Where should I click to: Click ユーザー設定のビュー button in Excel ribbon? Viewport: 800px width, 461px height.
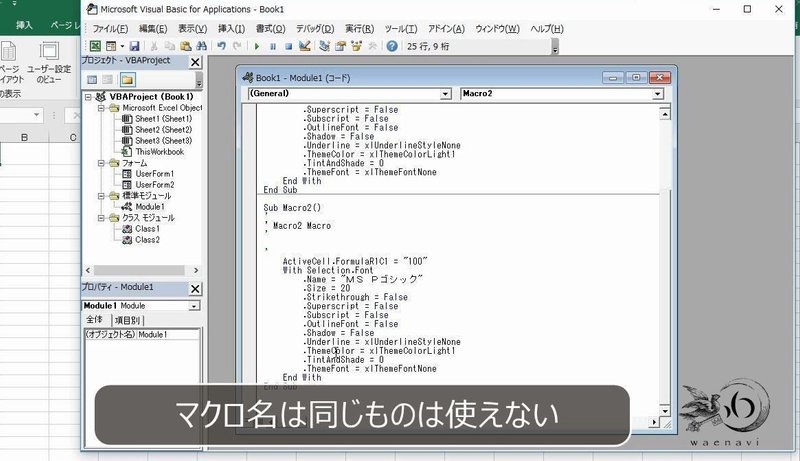(x=49, y=63)
